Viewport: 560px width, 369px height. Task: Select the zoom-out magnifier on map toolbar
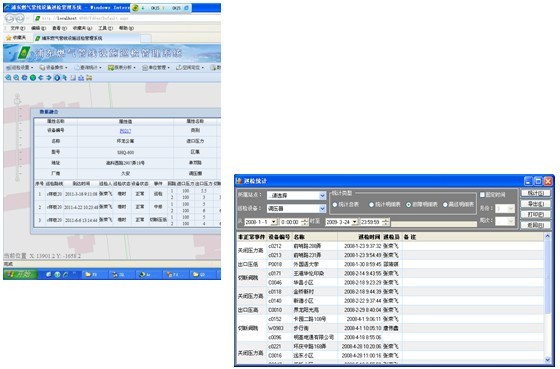tap(16, 78)
